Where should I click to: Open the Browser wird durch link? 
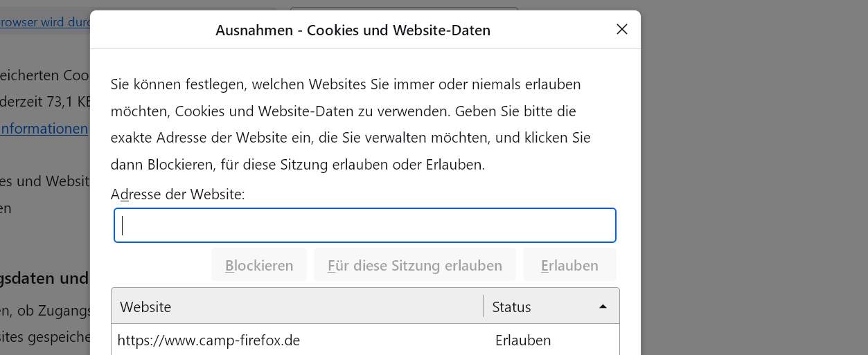[x=46, y=21]
